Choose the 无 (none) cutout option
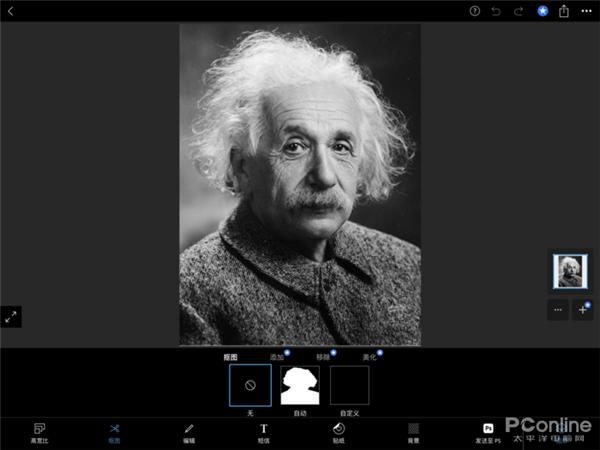Viewport: 600px width, 450px height. 250,385
